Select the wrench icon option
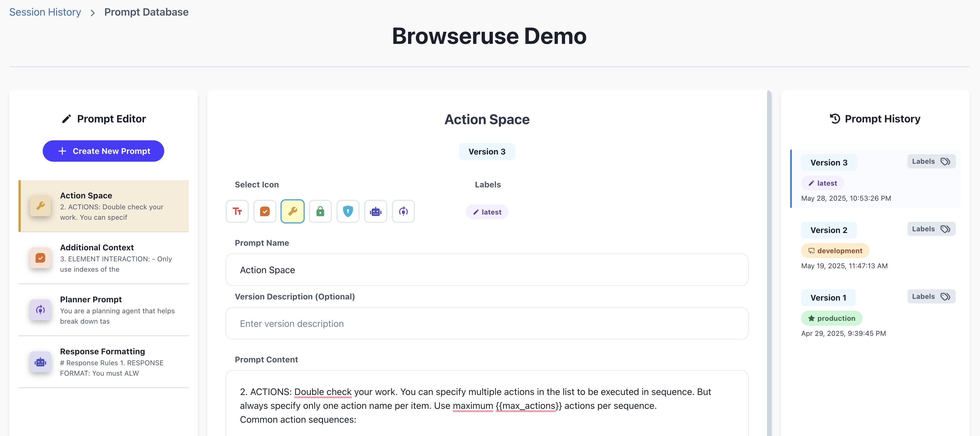 (293, 211)
